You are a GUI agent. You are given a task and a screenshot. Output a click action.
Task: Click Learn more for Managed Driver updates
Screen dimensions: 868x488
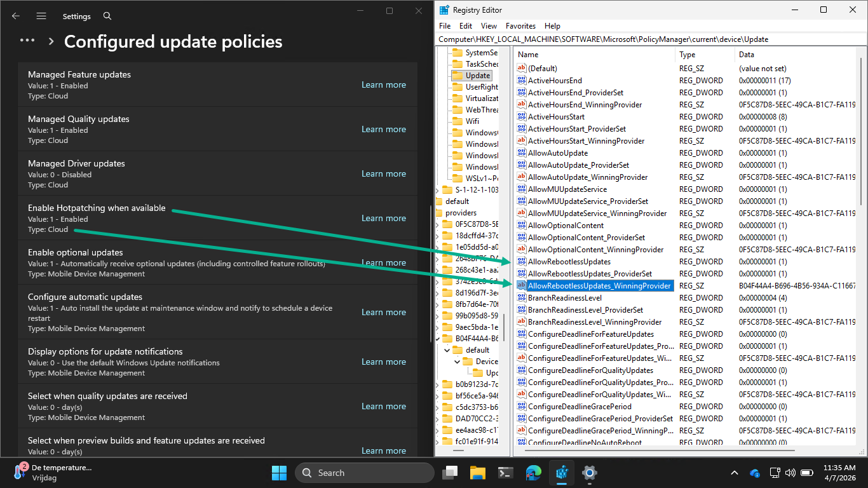(x=383, y=173)
